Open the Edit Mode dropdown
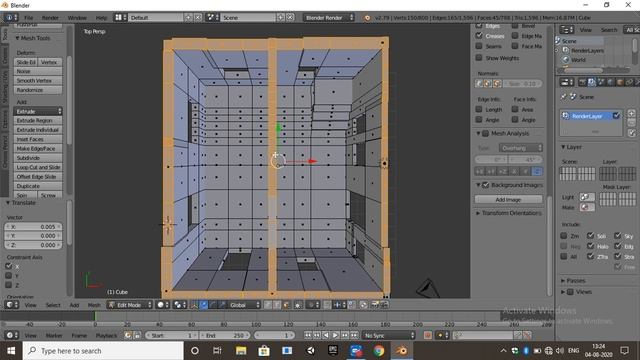 [x=130, y=305]
